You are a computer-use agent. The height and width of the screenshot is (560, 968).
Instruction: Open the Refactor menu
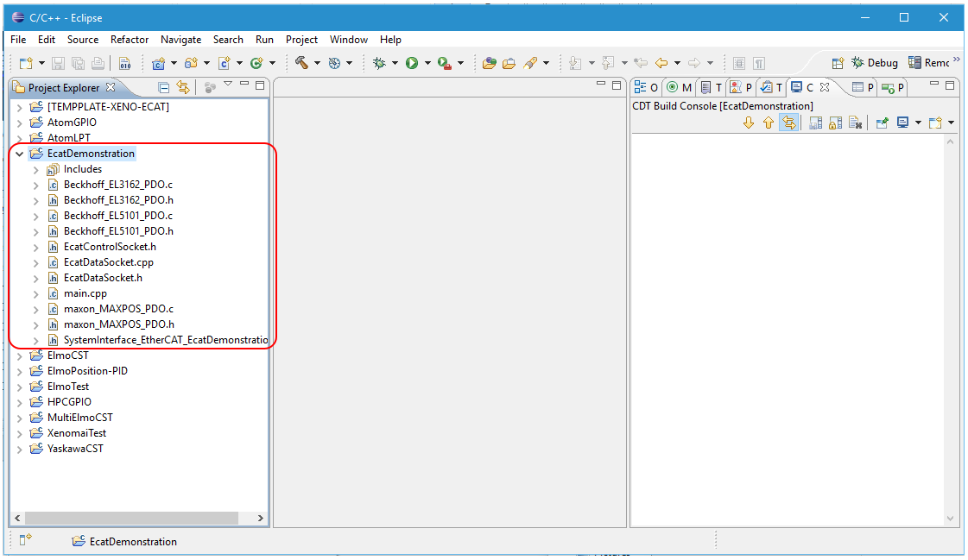point(130,40)
